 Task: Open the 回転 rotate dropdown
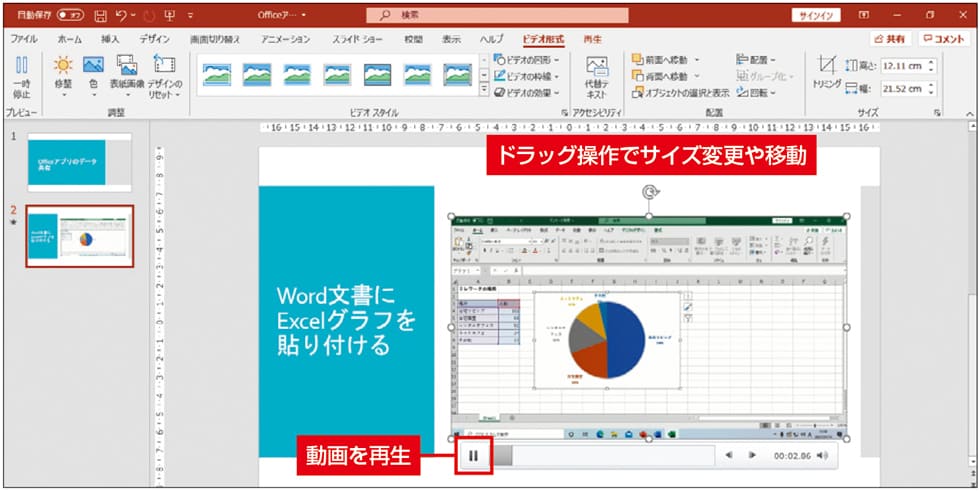756,93
